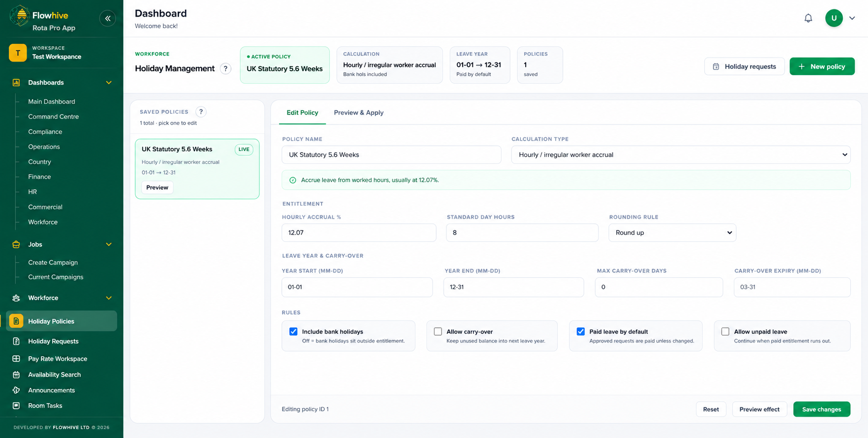
Task: Click the Policy Name input field
Action: click(x=391, y=155)
